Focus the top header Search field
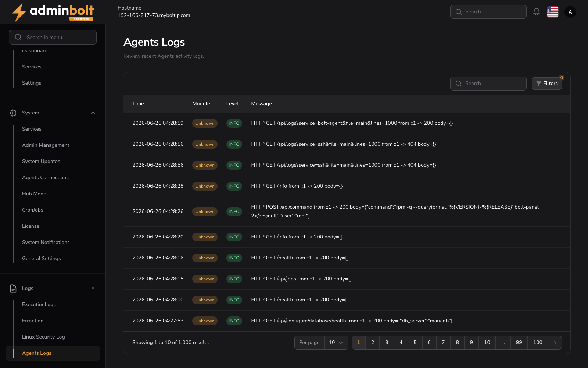 click(x=488, y=12)
